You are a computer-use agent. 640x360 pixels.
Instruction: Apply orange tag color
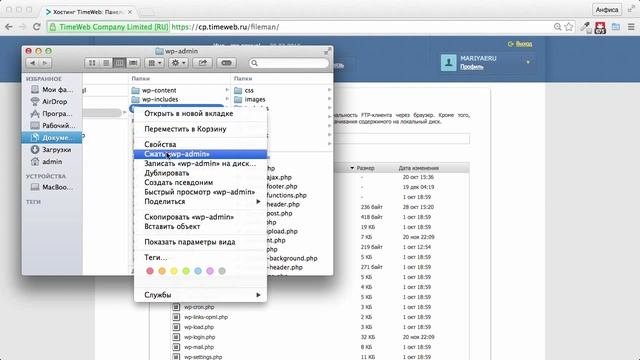pos(162,271)
